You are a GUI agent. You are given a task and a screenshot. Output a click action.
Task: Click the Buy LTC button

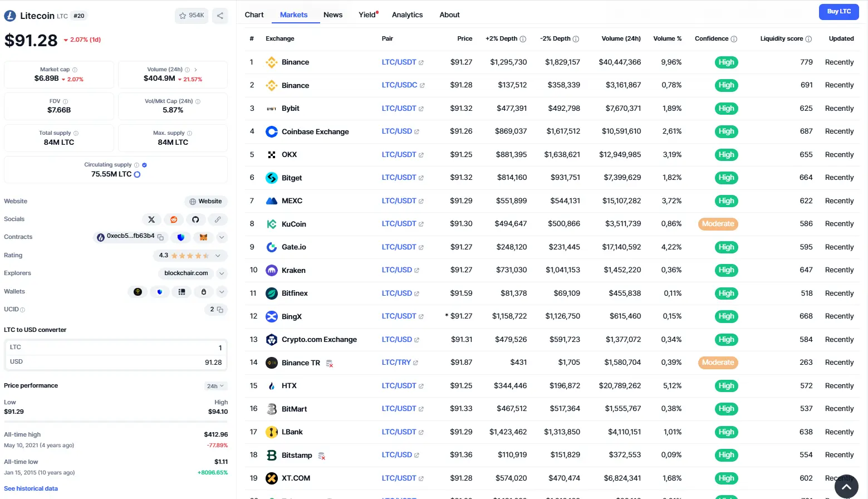pos(838,11)
